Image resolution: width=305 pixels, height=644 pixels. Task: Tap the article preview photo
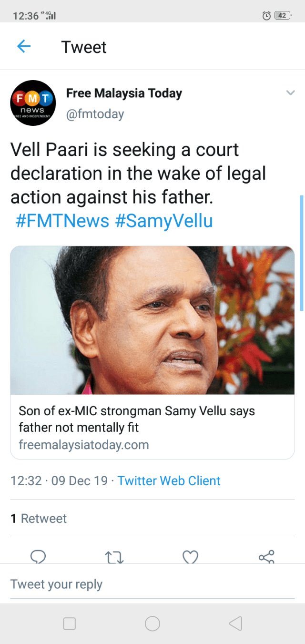[152, 320]
